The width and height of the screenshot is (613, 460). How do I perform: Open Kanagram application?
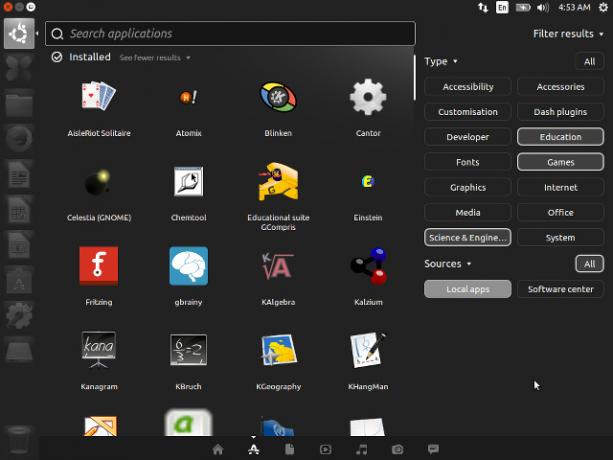click(x=99, y=350)
